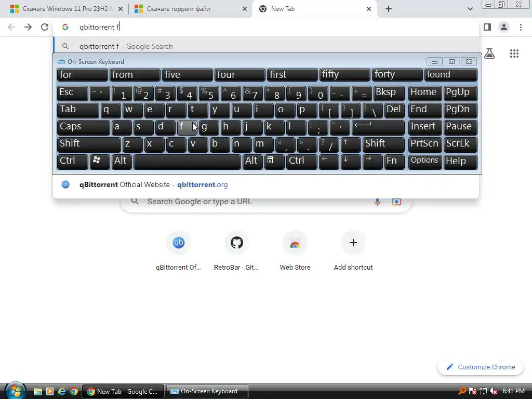Image resolution: width=532 pixels, height=399 pixels.
Task: Toggle left Ctrl on On-Screen Keyboard
Action: pos(73,162)
